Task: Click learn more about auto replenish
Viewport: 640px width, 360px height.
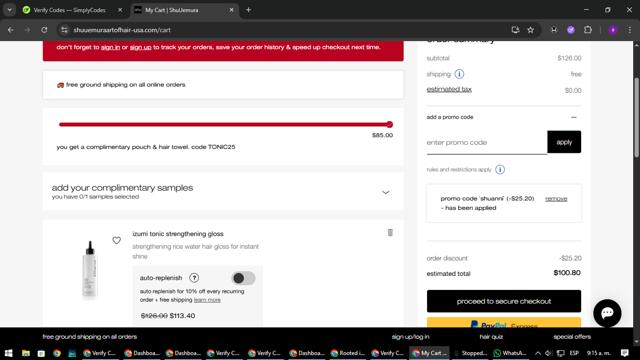Action: coord(207,300)
